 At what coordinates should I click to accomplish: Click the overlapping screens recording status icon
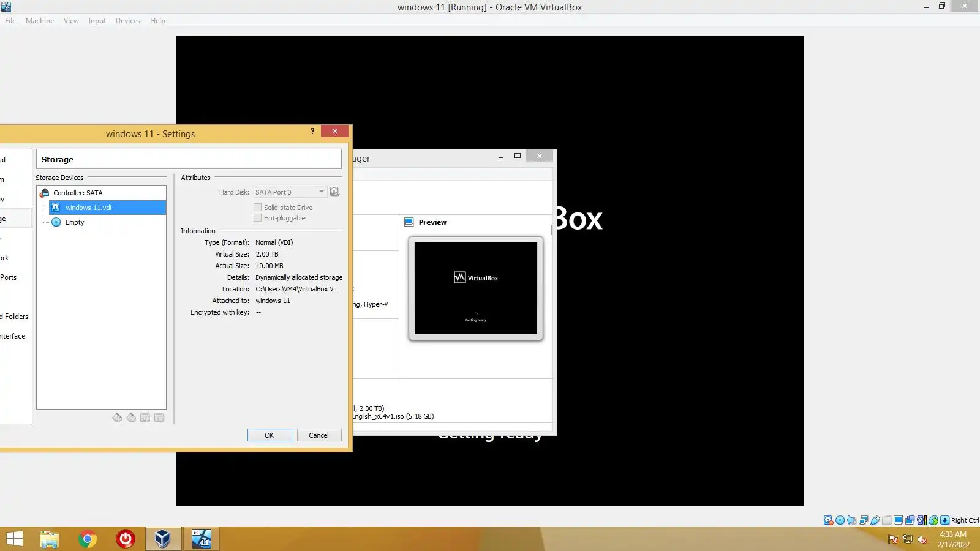pyautogui.click(x=910, y=520)
